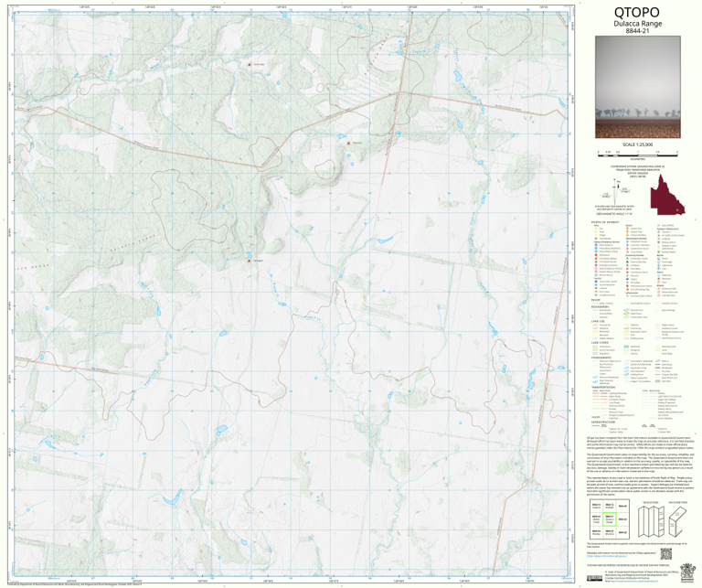702x588 pixels.
Task: Open the cover photograph of trees in fog
Action: click(638, 87)
